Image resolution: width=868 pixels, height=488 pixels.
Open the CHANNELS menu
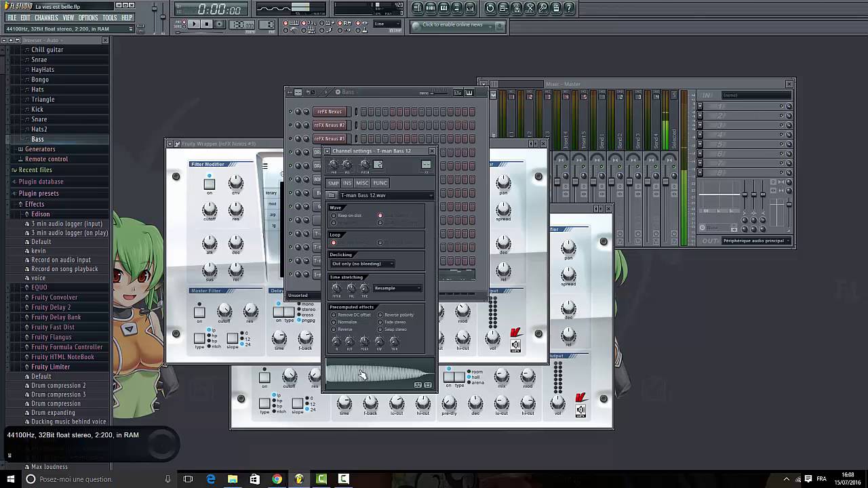point(46,18)
